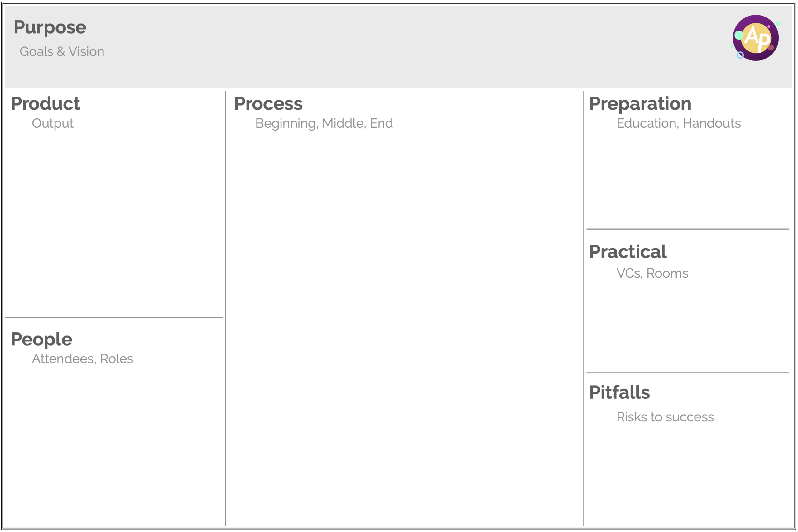The image size is (798, 532).
Task: Select the Pitfalls section heading
Action: 619,392
